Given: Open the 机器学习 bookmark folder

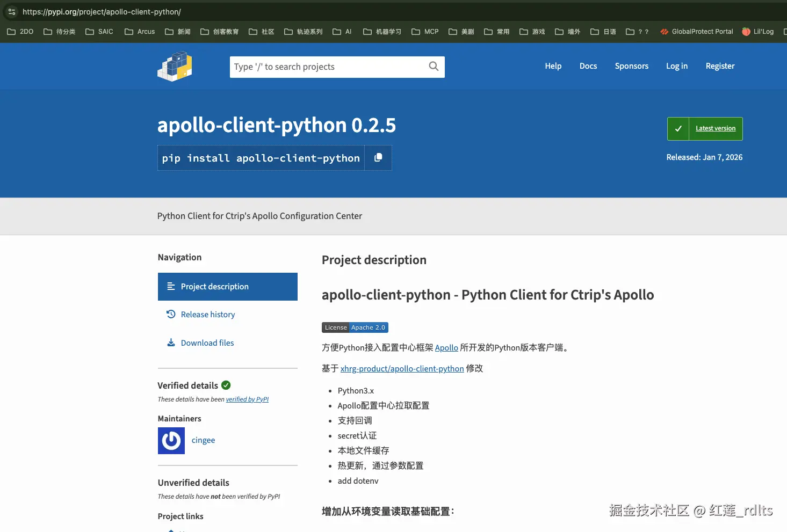Looking at the screenshot, I should click(x=382, y=32).
